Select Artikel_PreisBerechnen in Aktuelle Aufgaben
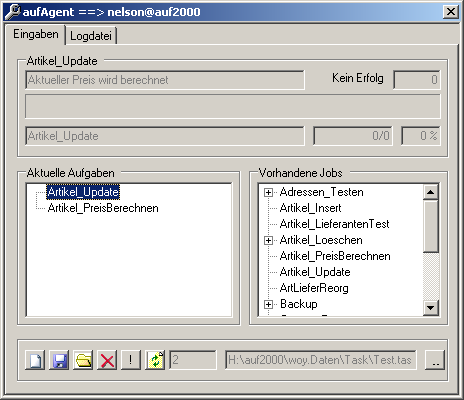The image size is (464, 400). (x=103, y=208)
